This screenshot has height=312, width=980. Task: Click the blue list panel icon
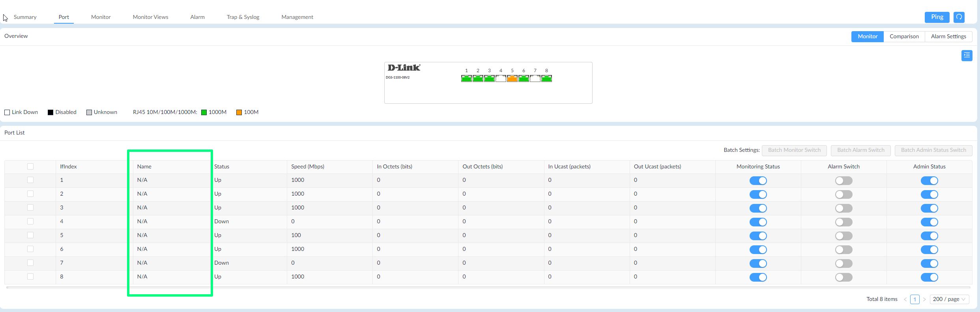pyautogui.click(x=967, y=56)
